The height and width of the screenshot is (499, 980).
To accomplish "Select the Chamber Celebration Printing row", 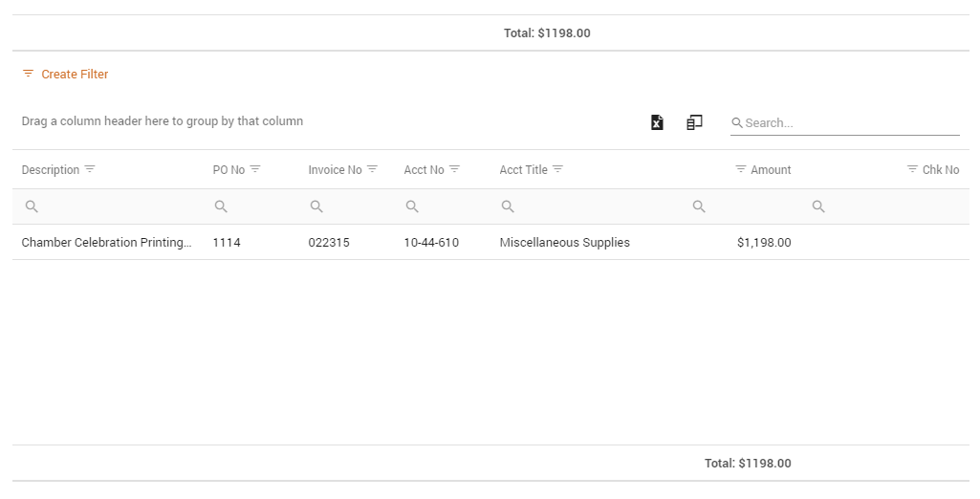I will click(490, 242).
